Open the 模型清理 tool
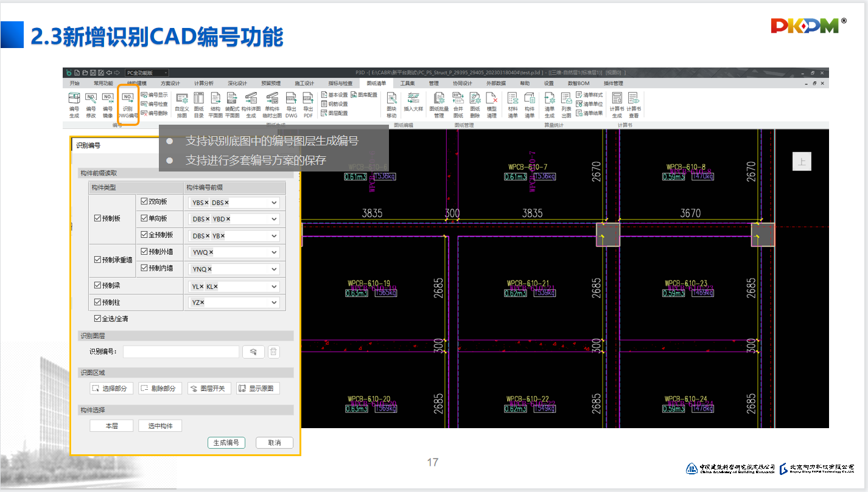 click(491, 102)
